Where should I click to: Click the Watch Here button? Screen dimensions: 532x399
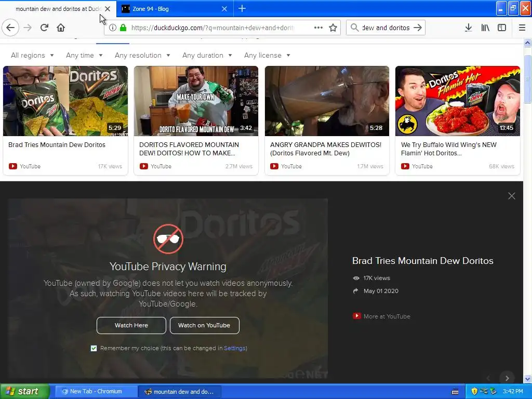tap(131, 325)
